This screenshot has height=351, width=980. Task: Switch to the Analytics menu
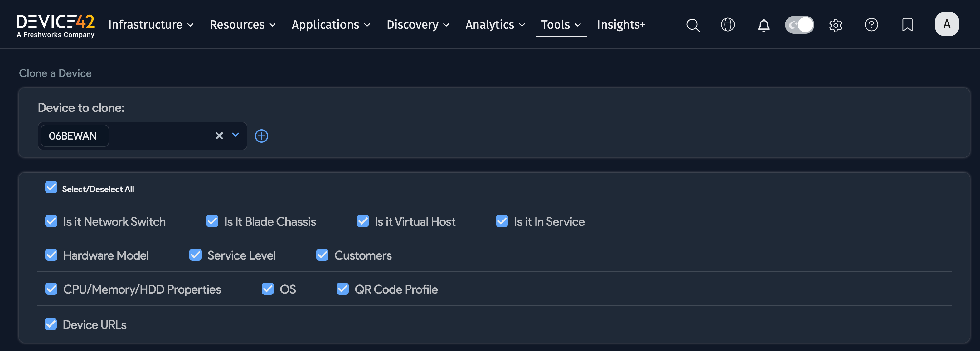(495, 25)
